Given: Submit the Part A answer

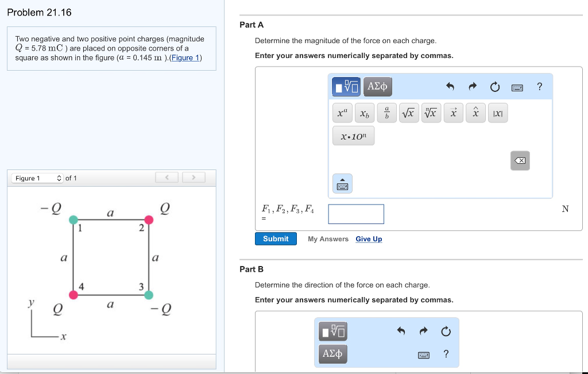Looking at the screenshot, I should coord(276,238).
